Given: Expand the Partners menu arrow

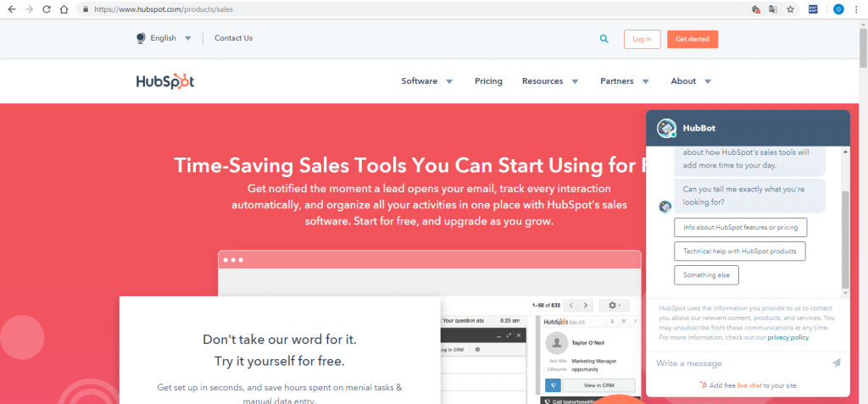Looking at the screenshot, I should pyautogui.click(x=645, y=82).
